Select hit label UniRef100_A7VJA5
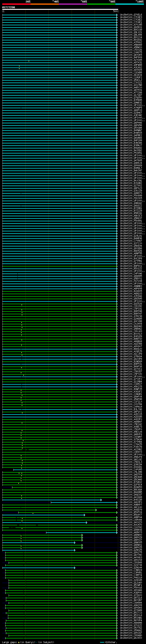The height and width of the screenshot is (644, 146). coord(131,25)
